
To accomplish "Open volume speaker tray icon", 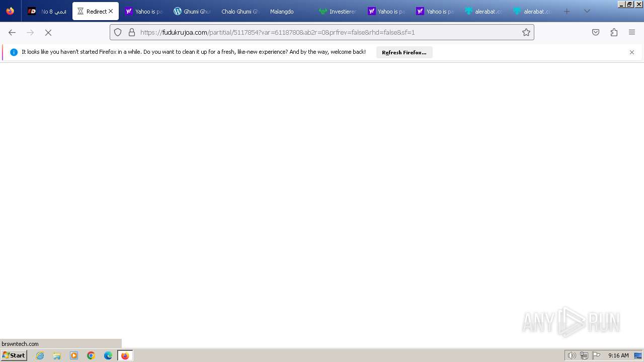I will point(572,355).
